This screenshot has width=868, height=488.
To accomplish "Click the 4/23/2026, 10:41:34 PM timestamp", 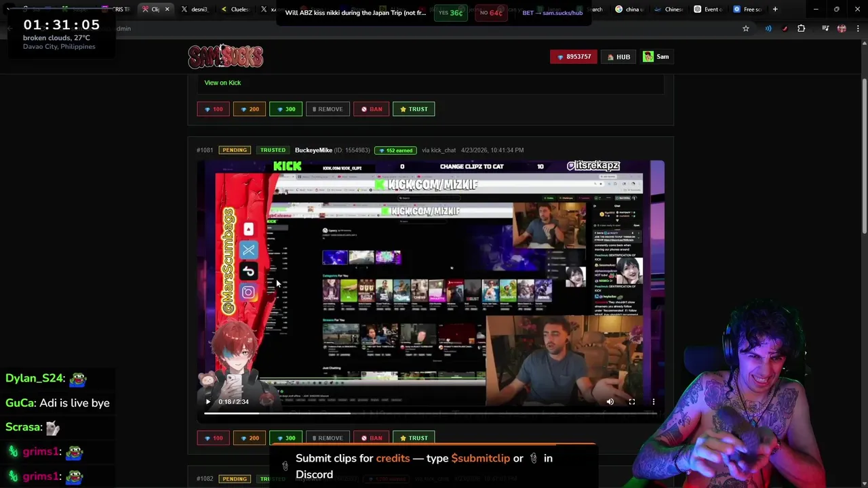I will point(492,150).
